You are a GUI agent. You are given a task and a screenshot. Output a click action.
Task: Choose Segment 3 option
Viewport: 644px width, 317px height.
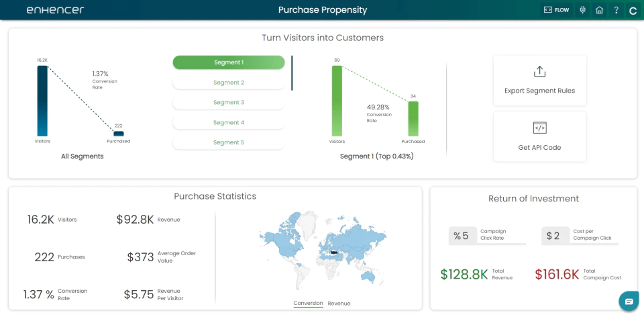click(x=229, y=102)
